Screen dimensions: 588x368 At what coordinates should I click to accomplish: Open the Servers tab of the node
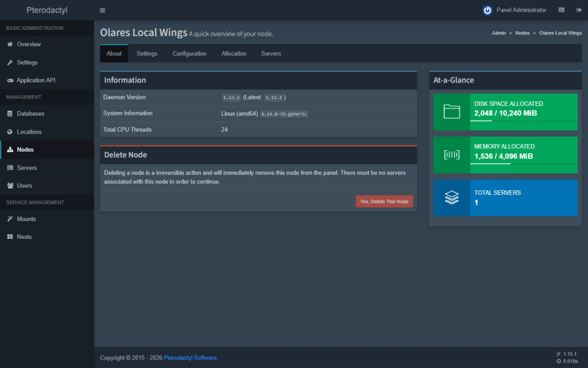coord(271,54)
